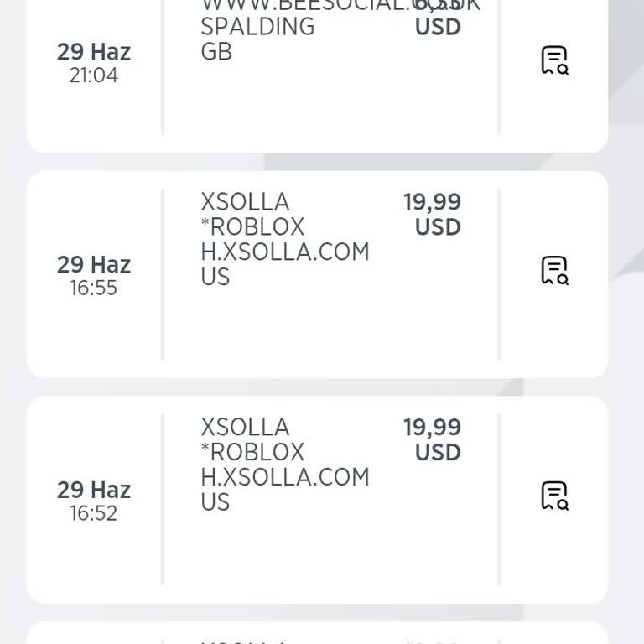644x644 pixels.
Task: View receipt icon for the 16:52 Roblox payment
Action: [x=554, y=496]
